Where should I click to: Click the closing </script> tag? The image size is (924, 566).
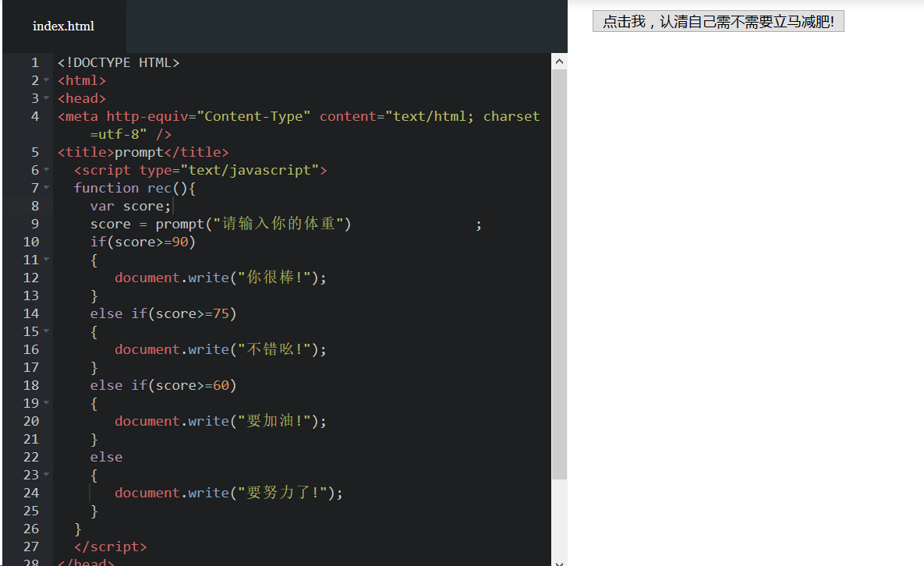point(110,547)
